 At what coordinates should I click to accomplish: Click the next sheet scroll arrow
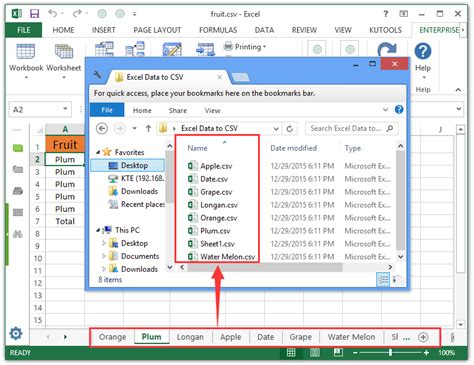coord(65,337)
